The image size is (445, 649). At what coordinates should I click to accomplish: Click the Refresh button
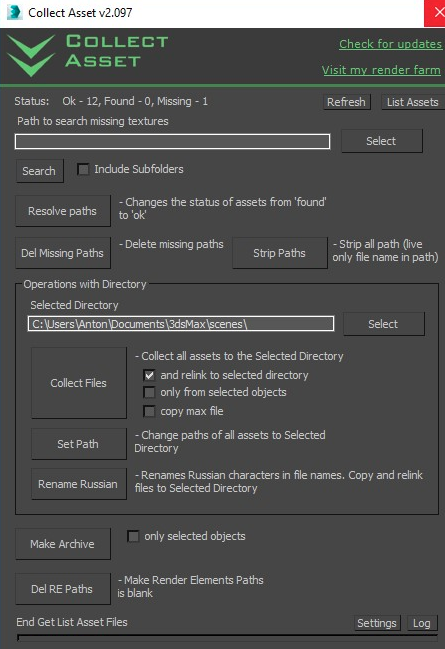coord(346,102)
